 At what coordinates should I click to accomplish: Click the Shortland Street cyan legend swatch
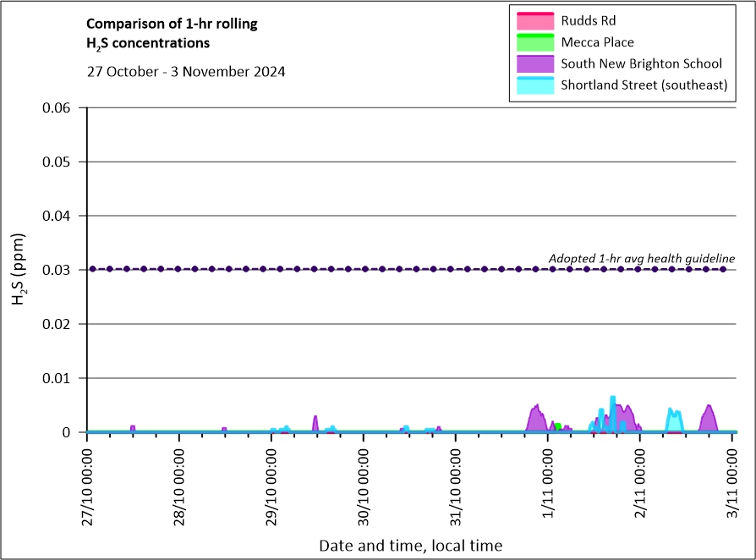click(x=534, y=85)
